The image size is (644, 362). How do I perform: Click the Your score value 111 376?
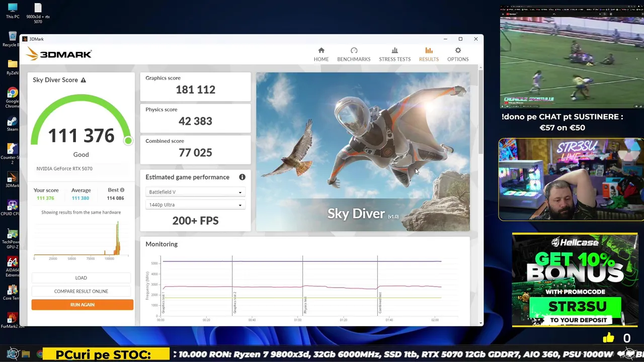45,198
